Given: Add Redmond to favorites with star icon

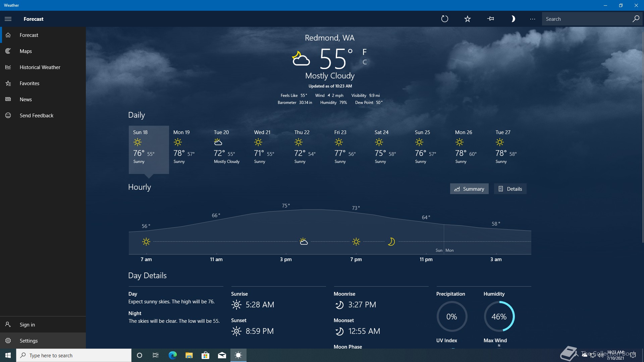Looking at the screenshot, I should point(468,19).
